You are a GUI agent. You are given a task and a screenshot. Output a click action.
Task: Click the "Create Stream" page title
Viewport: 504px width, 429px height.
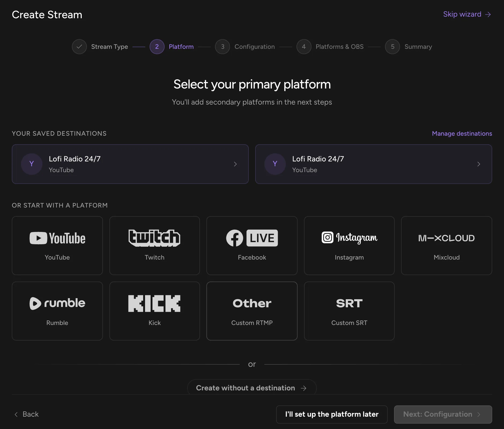[47, 15]
